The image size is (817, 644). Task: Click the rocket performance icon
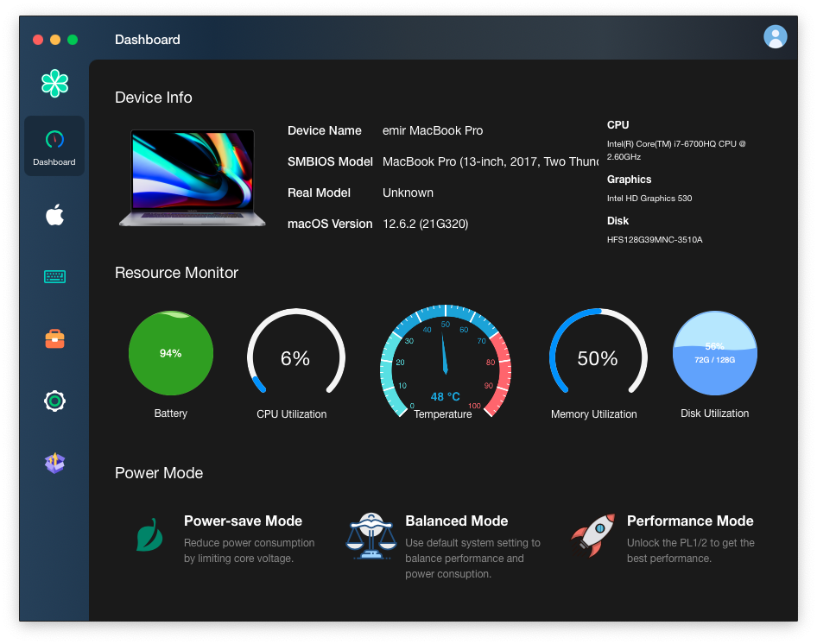(x=592, y=535)
